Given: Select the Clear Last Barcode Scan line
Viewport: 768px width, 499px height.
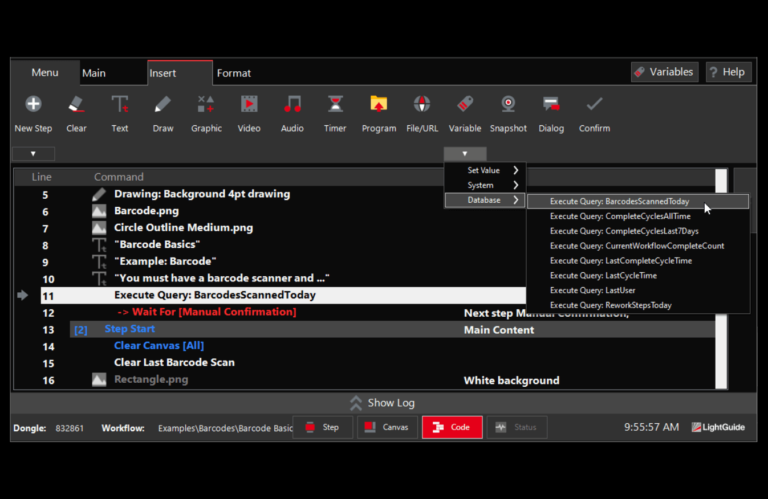Looking at the screenshot, I should 174,362.
